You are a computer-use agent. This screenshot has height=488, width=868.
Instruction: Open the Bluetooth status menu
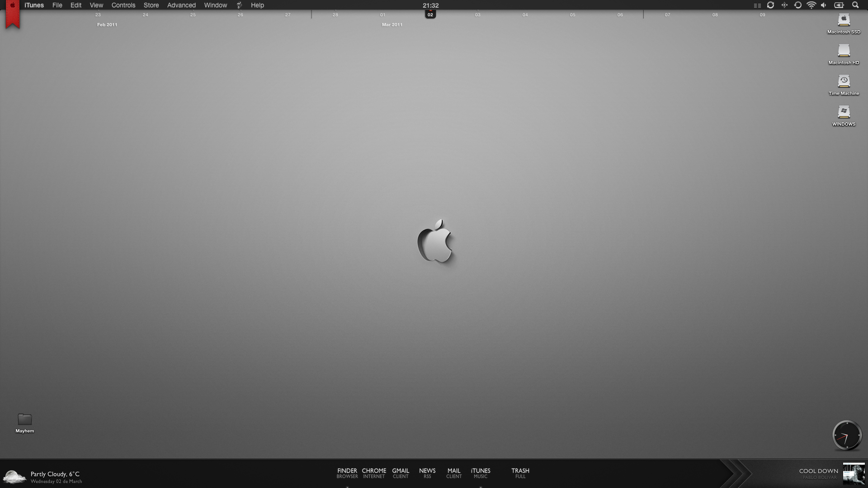(x=784, y=5)
